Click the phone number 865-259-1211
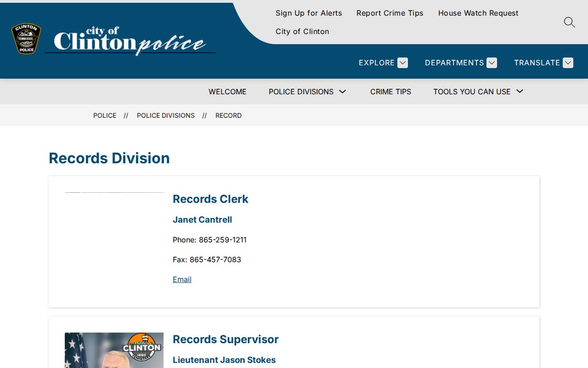 [x=223, y=240]
